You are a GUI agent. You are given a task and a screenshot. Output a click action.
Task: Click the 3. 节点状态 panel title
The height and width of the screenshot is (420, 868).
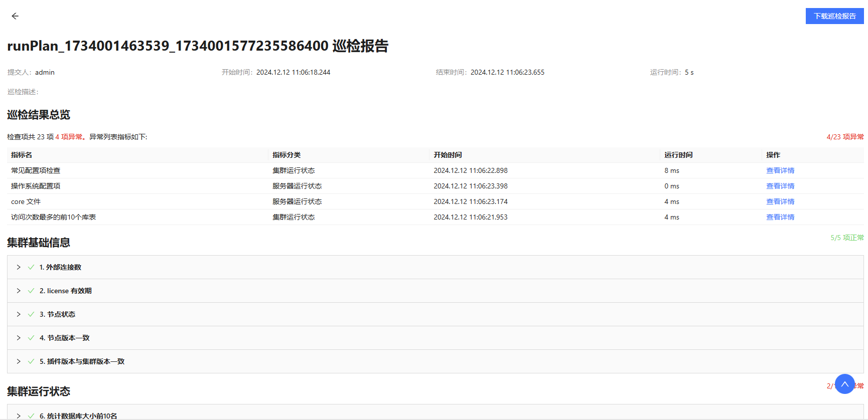click(x=57, y=314)
